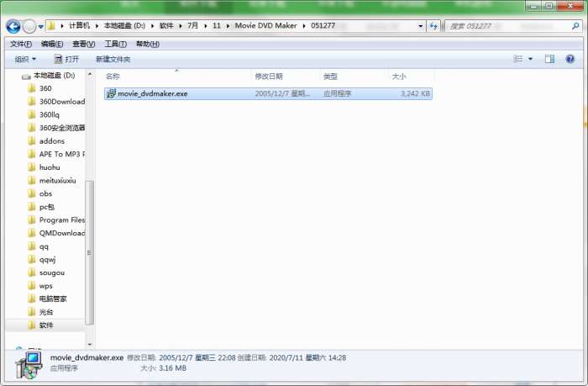
Task: Open the qq folder
Action: pyautogui.click(x=39, y=246)
